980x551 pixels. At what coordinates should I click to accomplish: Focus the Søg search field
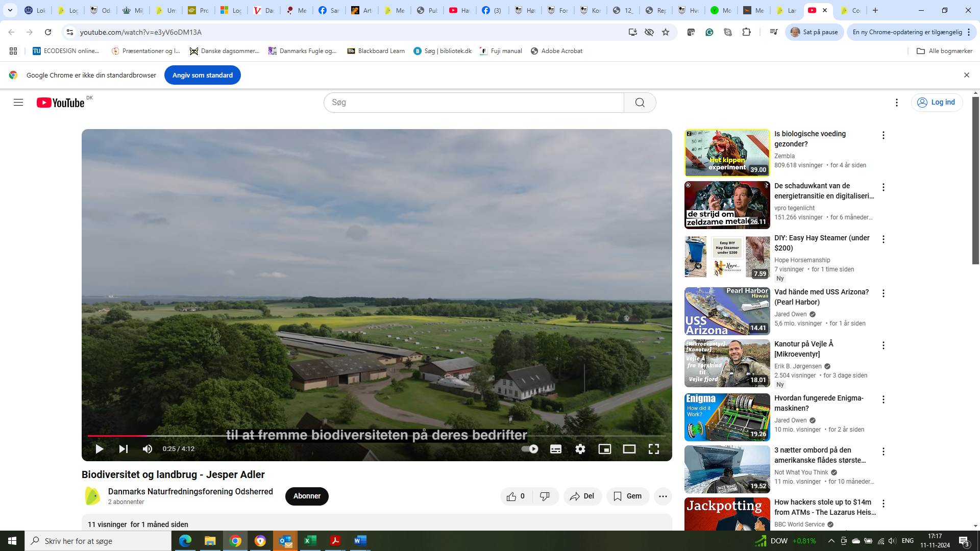tap(474, 103)
